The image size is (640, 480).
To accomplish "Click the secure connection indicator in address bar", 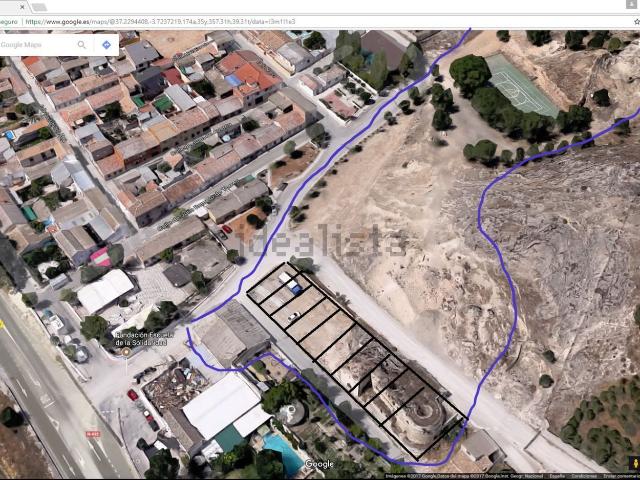I will click(8, 21).
